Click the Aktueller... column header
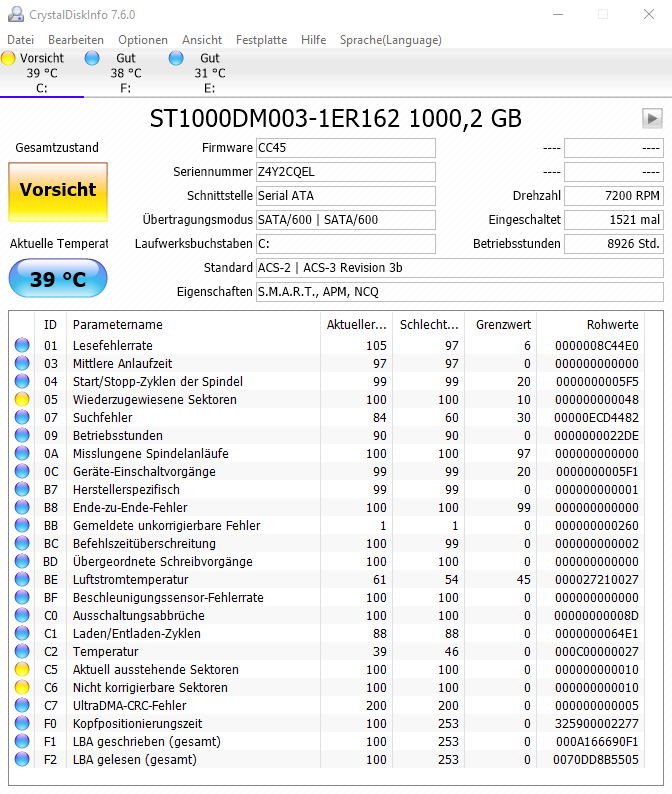Screen dimensions: 672x794 point(357,325)
